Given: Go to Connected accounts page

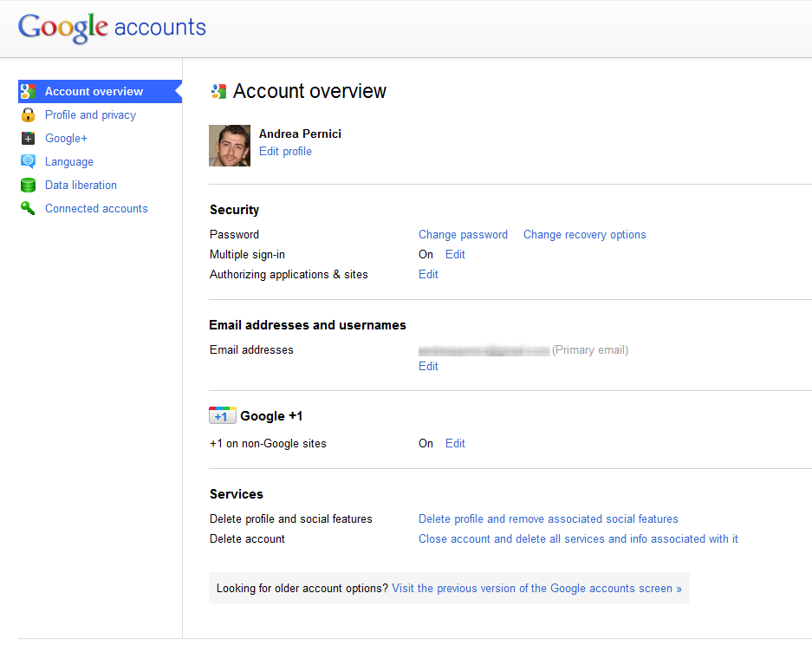Looking at the screenshot, I should 96,208.
